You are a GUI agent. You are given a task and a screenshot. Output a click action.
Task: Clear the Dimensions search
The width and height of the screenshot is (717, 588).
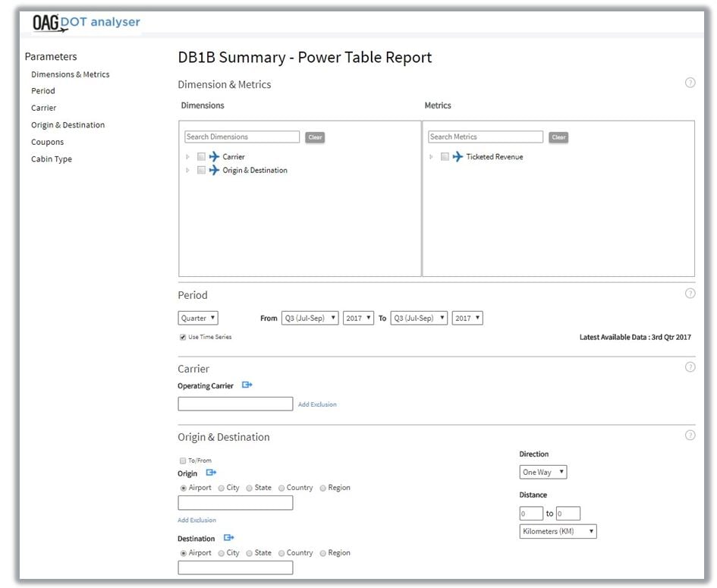coord(315,137)
